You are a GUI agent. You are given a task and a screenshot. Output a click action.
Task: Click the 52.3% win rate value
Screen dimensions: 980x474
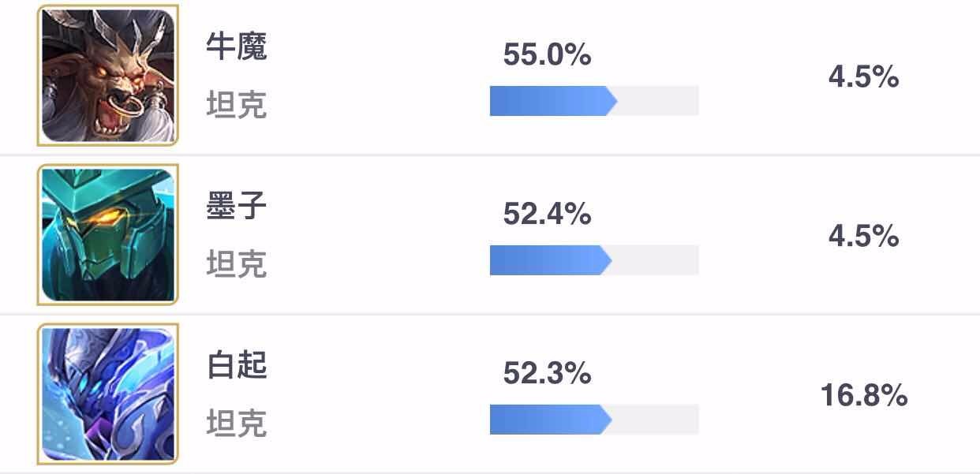547,373
